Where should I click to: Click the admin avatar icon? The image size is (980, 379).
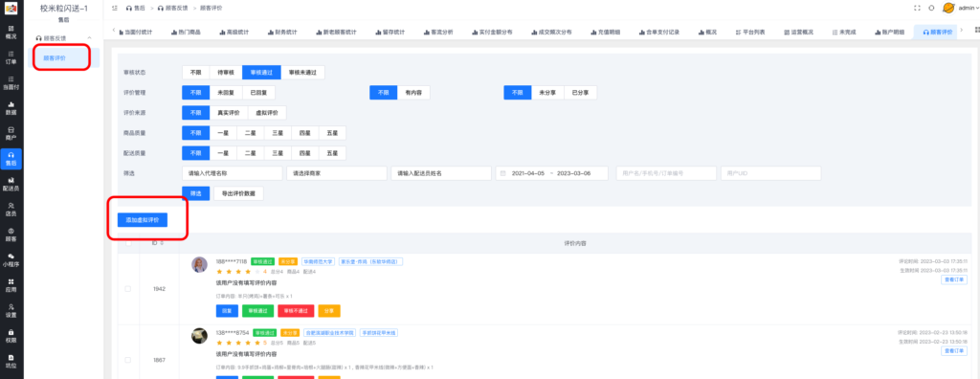click(x=948, y=8)
